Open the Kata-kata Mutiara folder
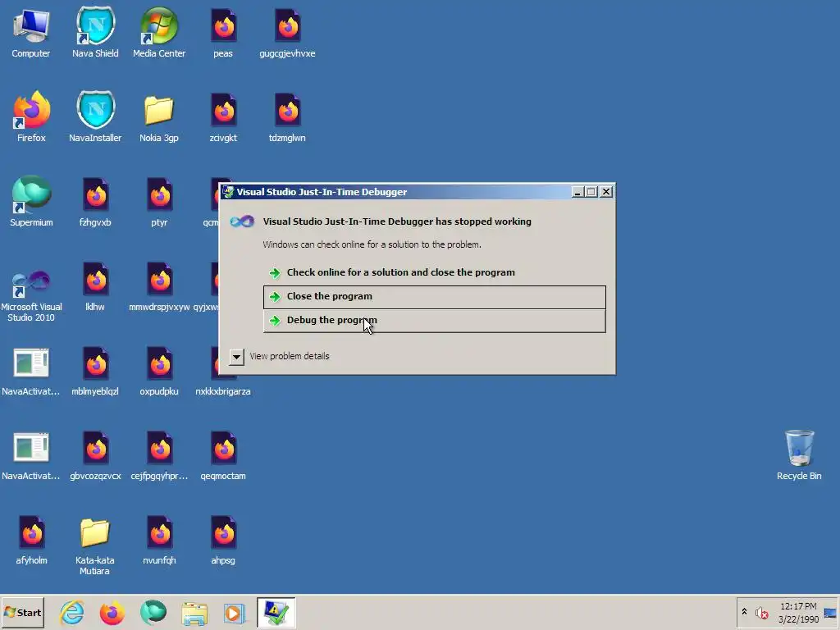 [x=95, y=546]
